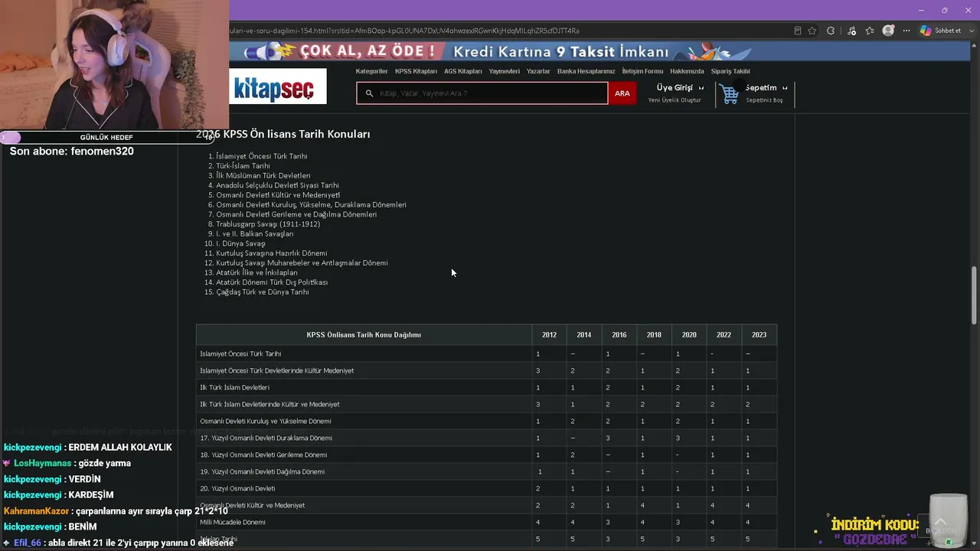Open the KPSS Kitapları menu
Viewport: 980px width, 551px height.
[x=416, y=71]
